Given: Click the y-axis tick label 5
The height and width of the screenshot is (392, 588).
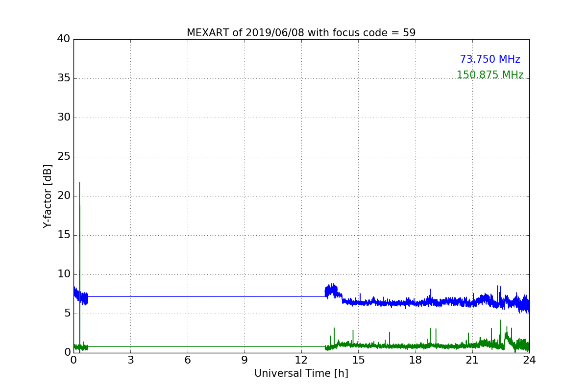Looking at the screenshot, I should tap(67, 314).
